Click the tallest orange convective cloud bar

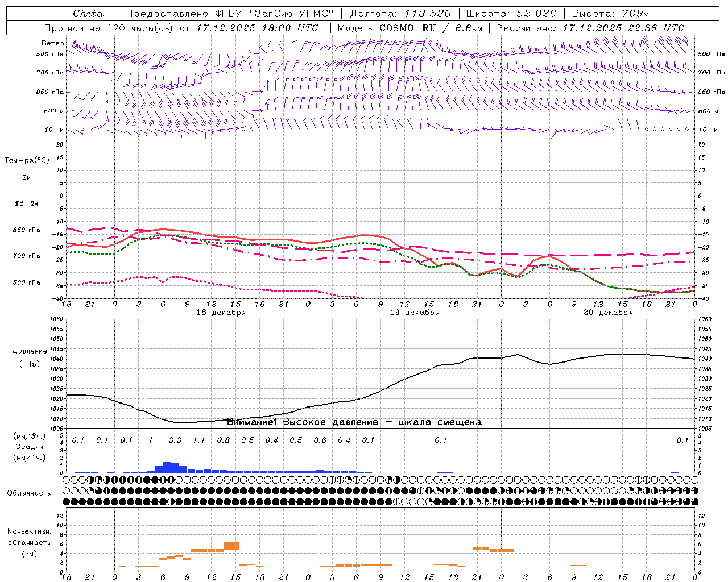[x=231, y=546]
